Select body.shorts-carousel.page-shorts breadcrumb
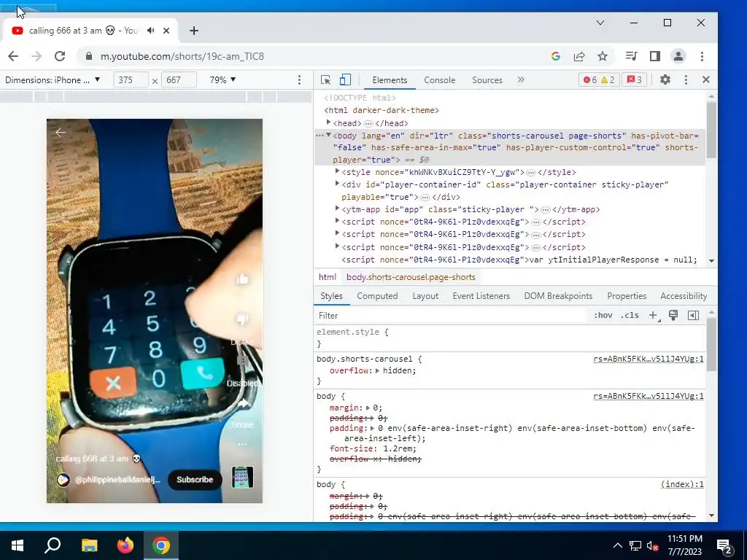 point(411,277)
